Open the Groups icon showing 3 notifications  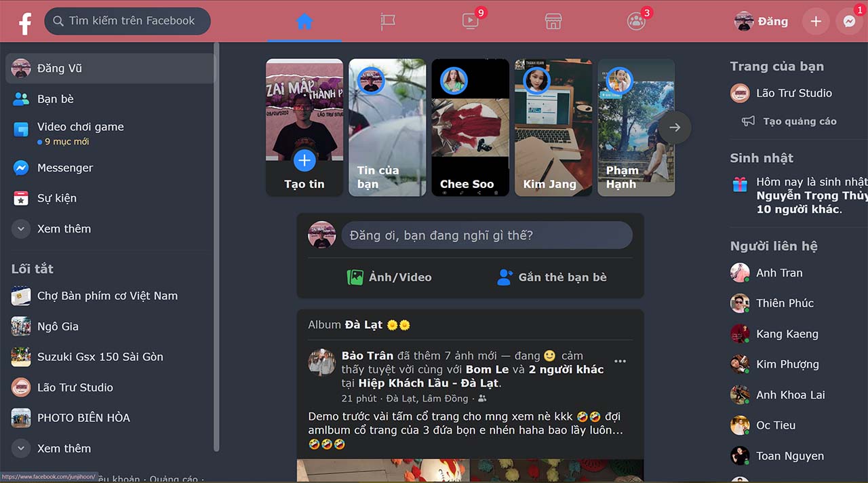636,21
